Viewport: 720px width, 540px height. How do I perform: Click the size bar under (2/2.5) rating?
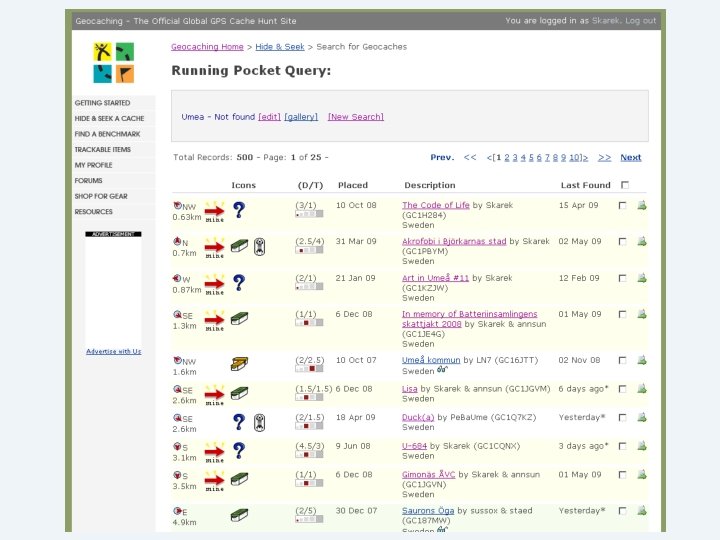coord(309,369)
